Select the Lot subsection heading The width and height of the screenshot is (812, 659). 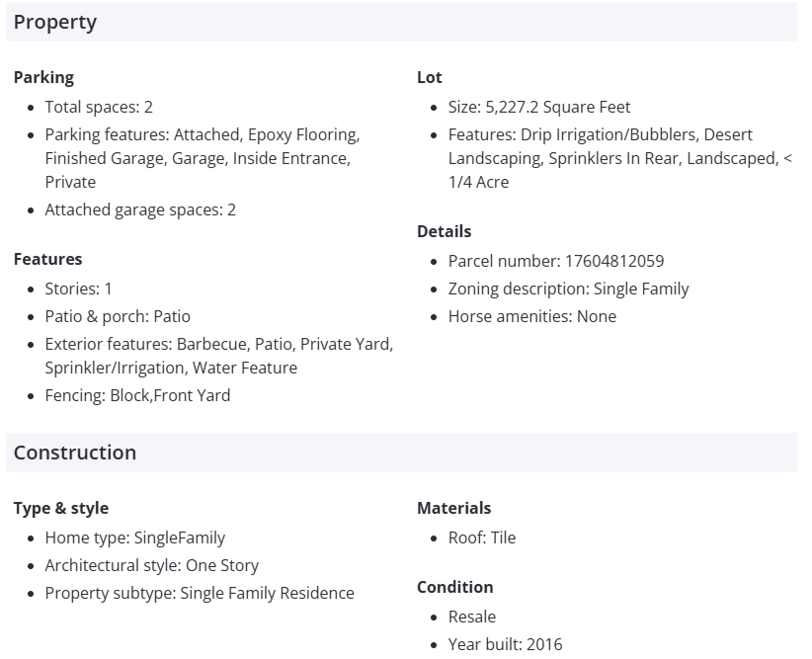tap(430, 77)
